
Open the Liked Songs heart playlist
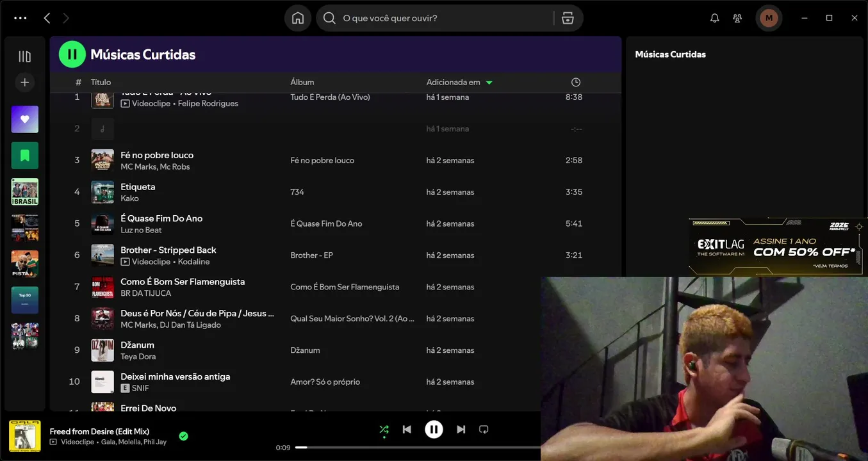[x=25, y=119]
